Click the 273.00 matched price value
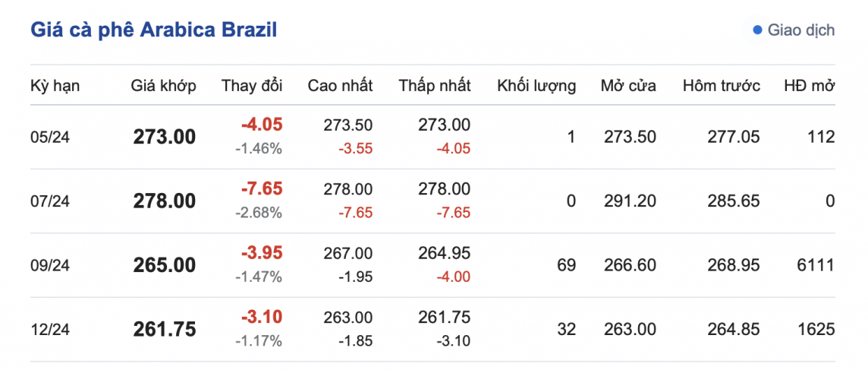The image size is (868, 370). (x=164, y=137)
